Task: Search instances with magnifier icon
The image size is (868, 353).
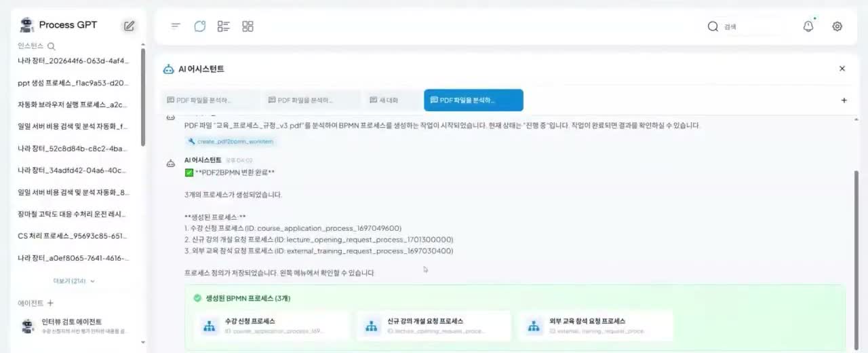Action: (x=51, y=46)
